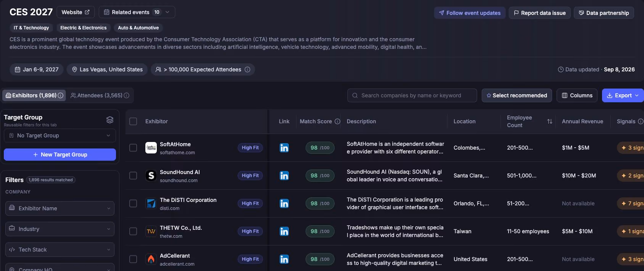Check The DiSTI Corporation row checkbox
The height and width of the screenshot is (271, 644).
133,203
